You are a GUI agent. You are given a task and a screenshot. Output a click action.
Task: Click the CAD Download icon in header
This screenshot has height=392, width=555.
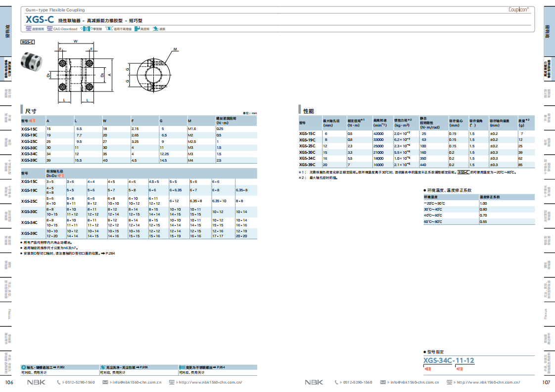49,29
